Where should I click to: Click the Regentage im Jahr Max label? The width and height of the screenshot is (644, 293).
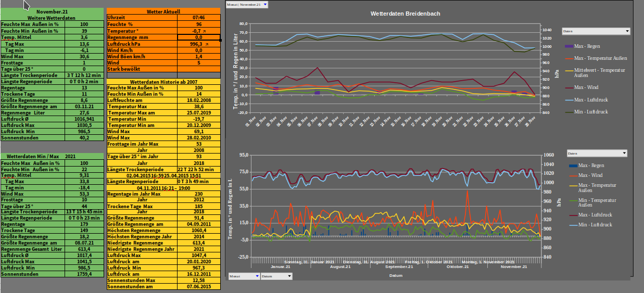(142, 194)
